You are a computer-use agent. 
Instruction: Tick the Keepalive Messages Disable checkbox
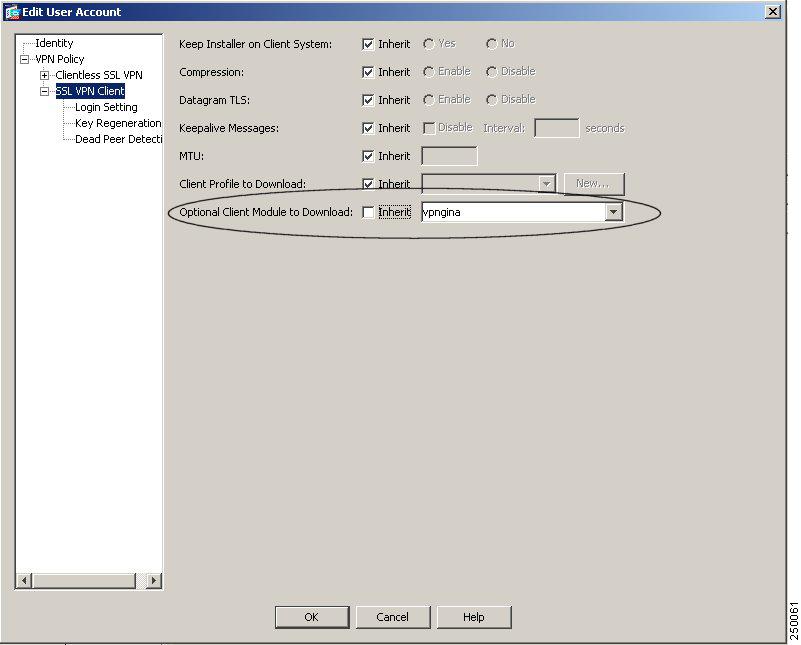point(429,128)
